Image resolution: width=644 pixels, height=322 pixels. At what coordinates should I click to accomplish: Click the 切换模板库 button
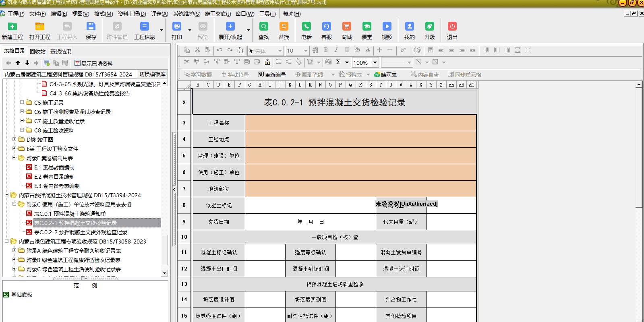point(152,74)
